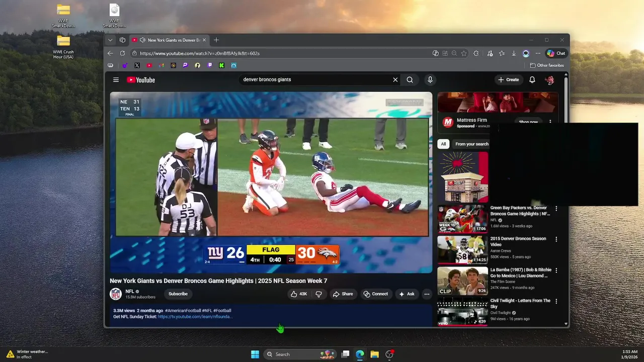The height and width of the screenshot is (362, 644).
Task: Open the Twitch bookmark in favorites bar
Action: tap(209, 65)
